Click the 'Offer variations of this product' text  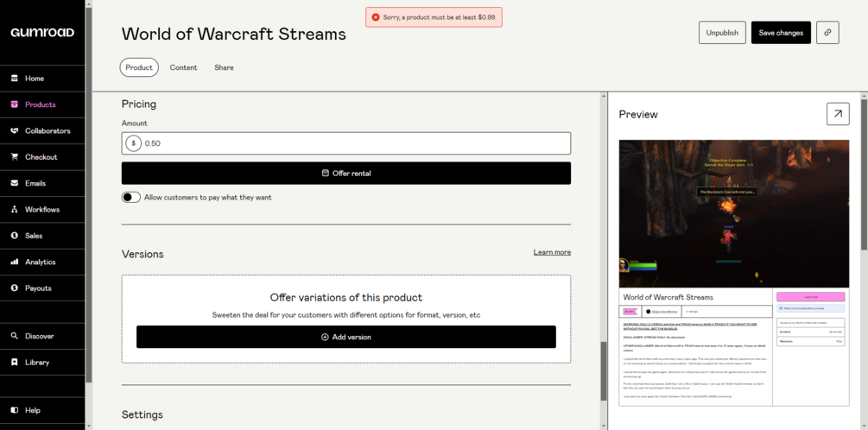tap(346, 297)
